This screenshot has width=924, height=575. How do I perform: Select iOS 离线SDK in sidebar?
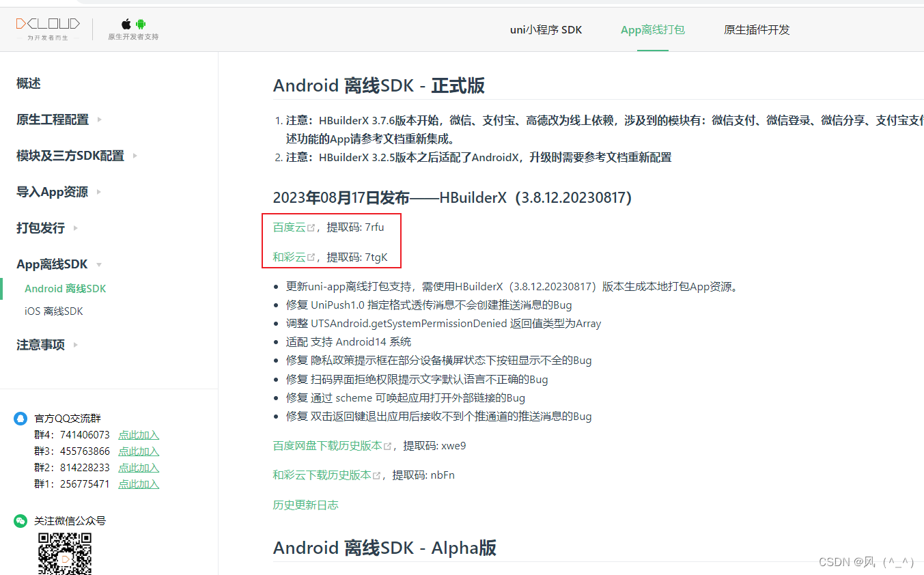coord(54,311)
